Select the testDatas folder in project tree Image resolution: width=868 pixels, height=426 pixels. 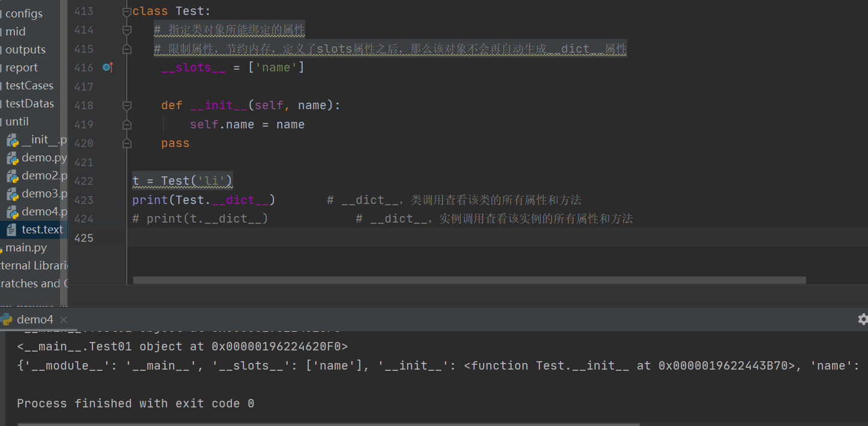pos(30,103)
